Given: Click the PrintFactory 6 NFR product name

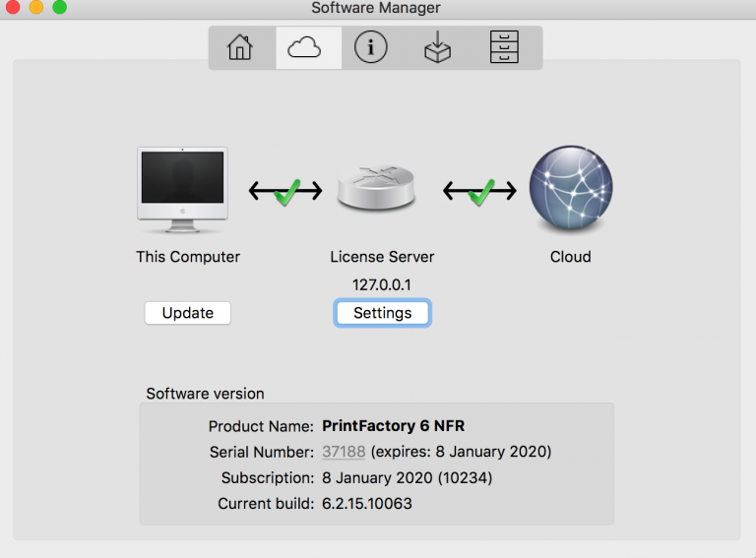Looking at the screenshot, I should coord(394,426).
